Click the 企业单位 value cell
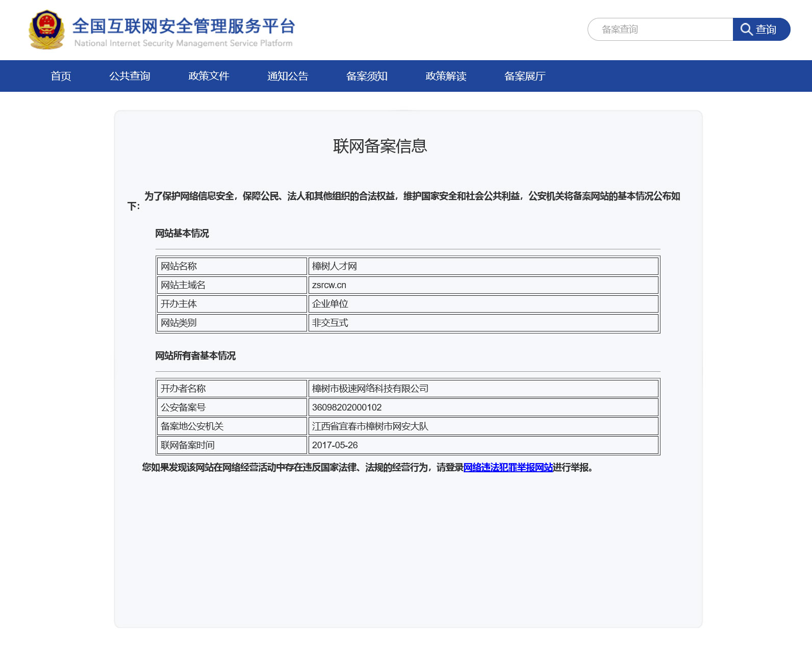The image size is (812, 664). click(x=484, y=304)
